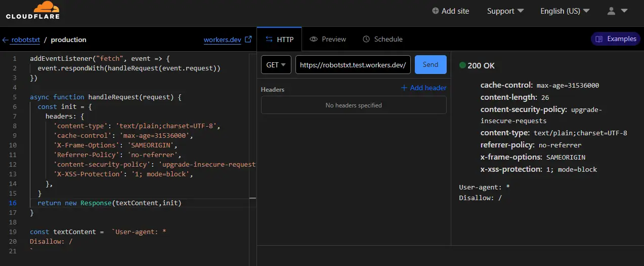Screen dimensions: 644x266
Task: Click the green 200 OK status dot
Action: pos(462,65)
